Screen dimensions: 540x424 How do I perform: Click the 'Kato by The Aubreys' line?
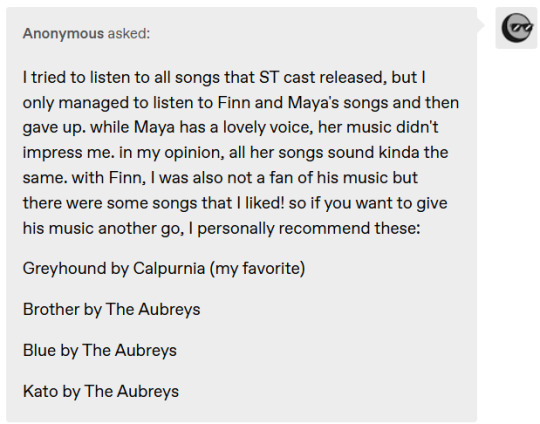(101, 391)
